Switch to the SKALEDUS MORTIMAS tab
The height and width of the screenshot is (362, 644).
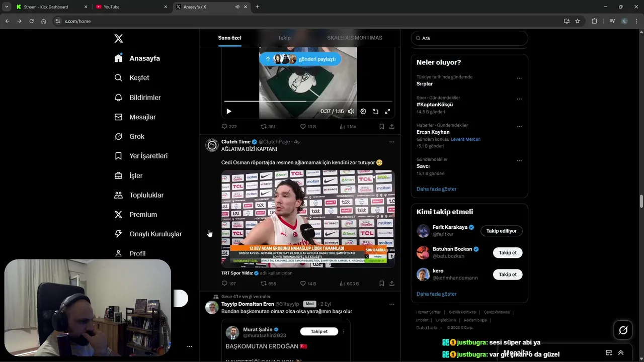coord(355,38)
